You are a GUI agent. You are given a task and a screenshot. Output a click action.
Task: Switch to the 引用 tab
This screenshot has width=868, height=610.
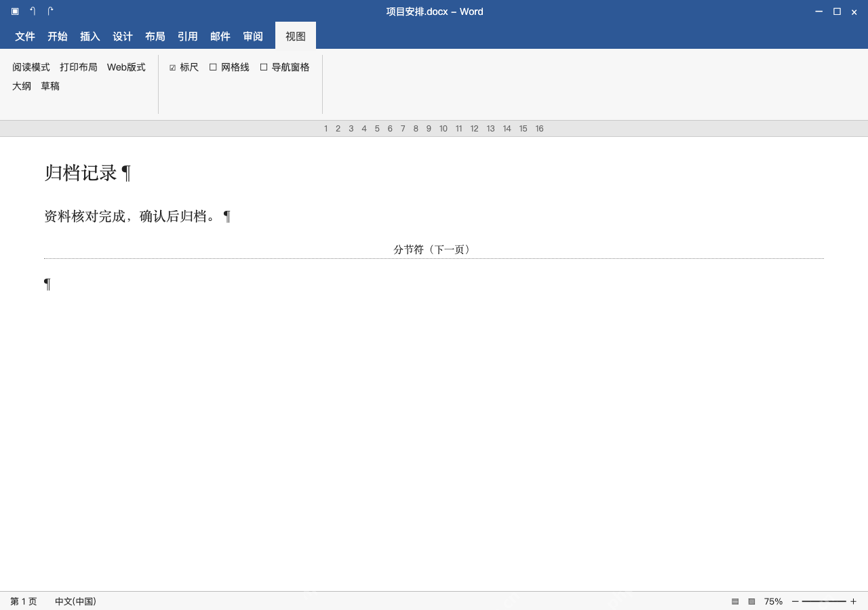point(188,37)
